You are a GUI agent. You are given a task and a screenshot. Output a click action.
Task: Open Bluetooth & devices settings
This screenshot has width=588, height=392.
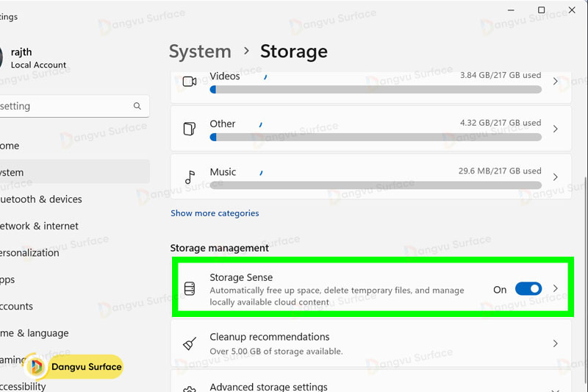coord(74,199)
